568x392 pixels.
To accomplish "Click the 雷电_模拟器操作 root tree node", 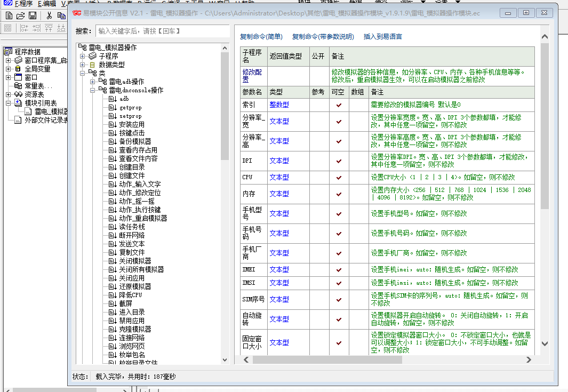I will click(113, 47).
